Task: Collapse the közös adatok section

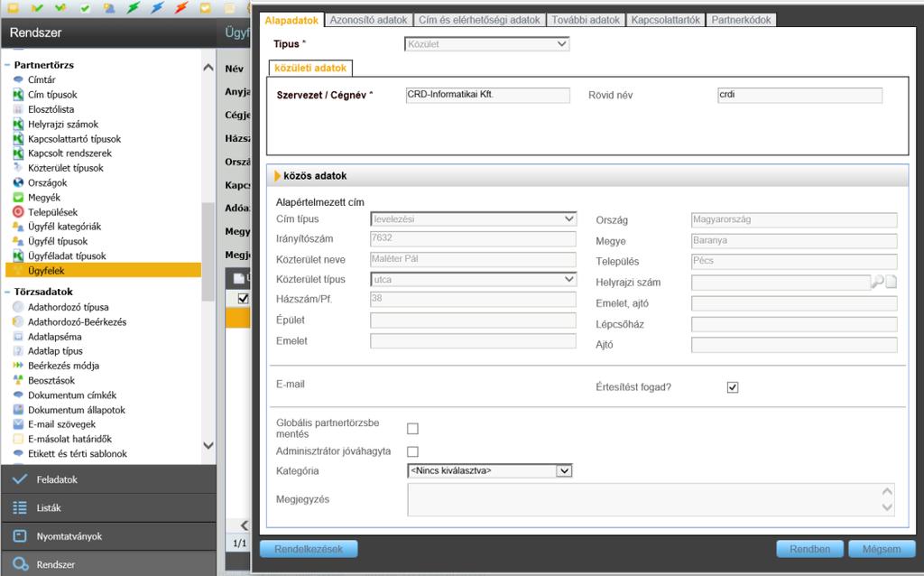Action: (x=278, y=176)
